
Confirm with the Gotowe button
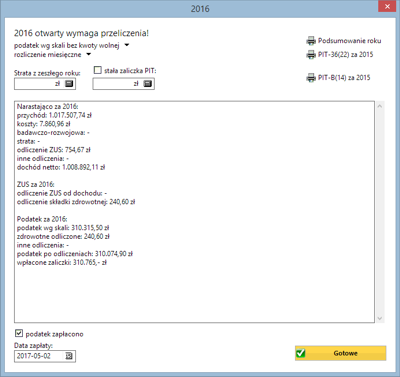[341, 353]
